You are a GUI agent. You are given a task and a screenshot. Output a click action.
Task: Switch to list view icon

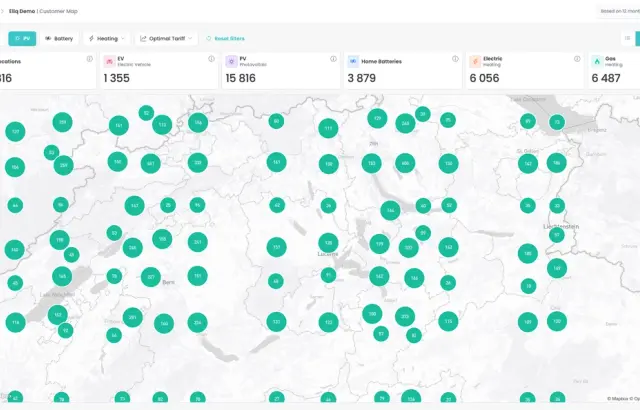pos(627,38)
